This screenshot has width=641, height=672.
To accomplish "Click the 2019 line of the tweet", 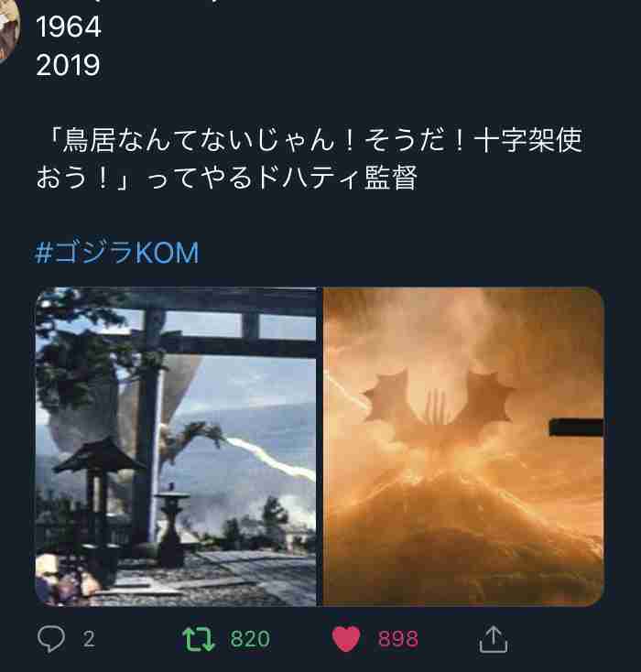I will coord(68,65).
